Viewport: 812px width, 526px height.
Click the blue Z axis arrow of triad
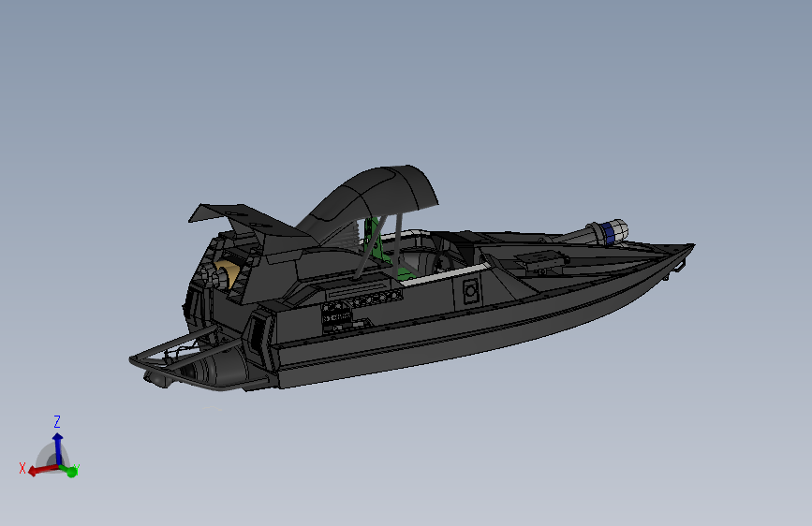[57, 449]
